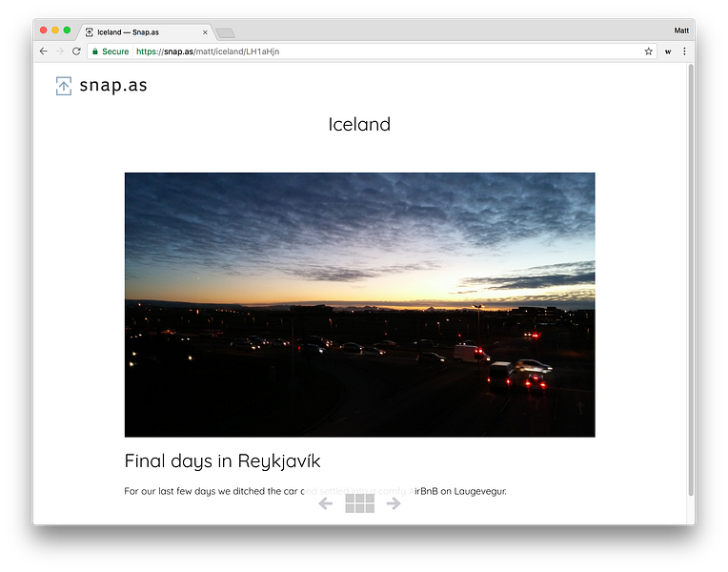Viewport: 728px width, 572px height.
Task: Open the gallery grid view icon
Action: [360, 503]
